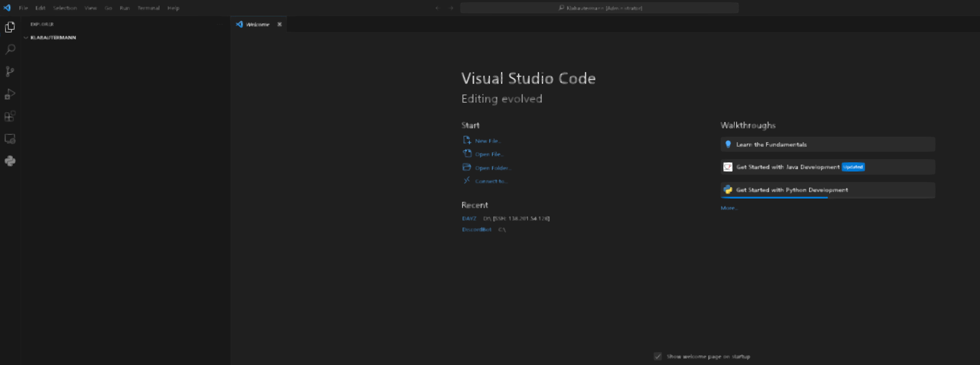Toggle Show welcome page on startup checkbox
980x365 pixels.
658,356
